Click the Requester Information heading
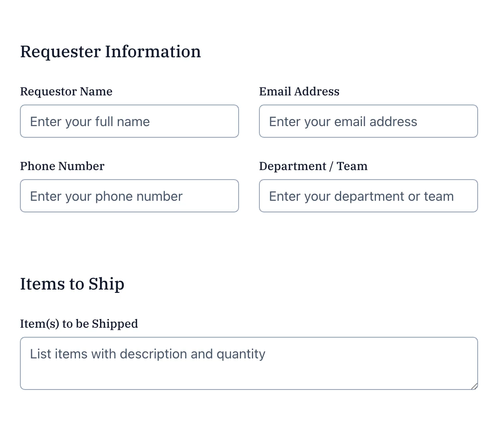The image size is (498, 448). tap(111, 51)
